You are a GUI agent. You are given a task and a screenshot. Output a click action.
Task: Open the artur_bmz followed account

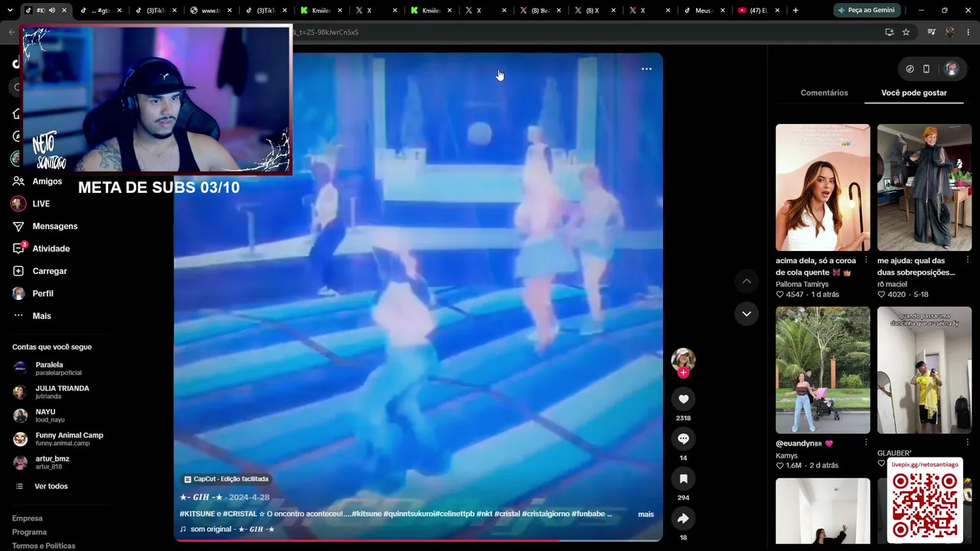tap(42, 462)
